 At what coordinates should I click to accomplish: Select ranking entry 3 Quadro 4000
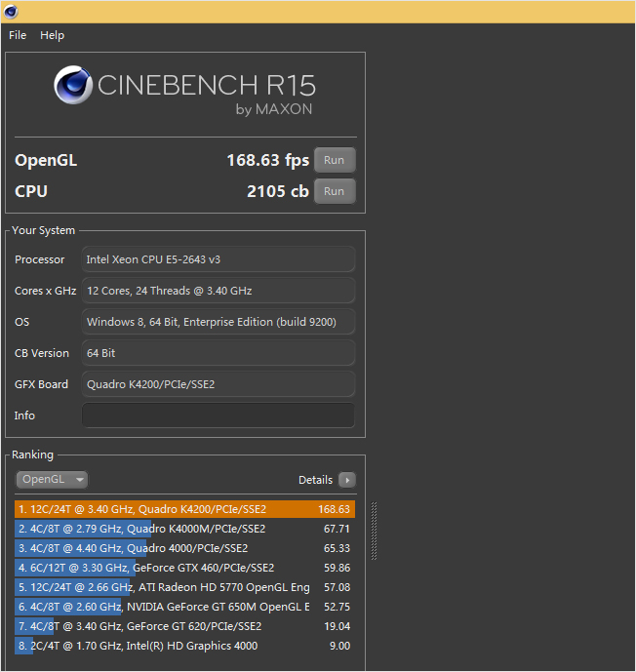pyautogui.click(x=184, y=548)
